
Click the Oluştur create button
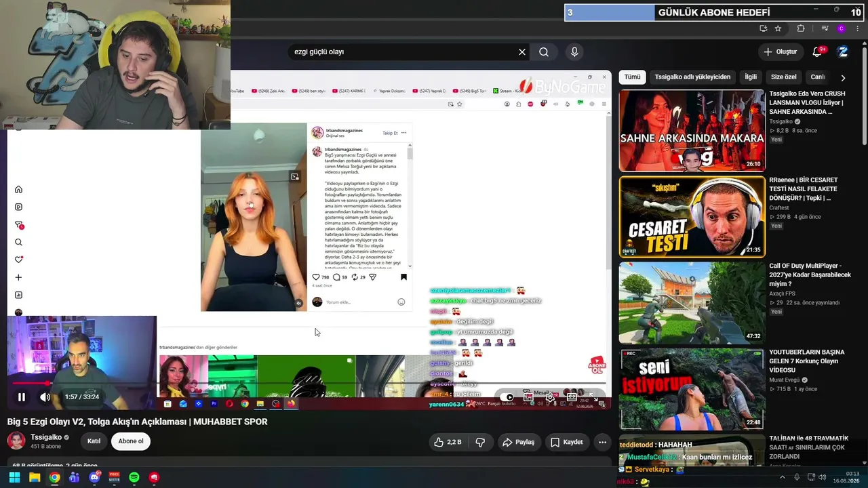click(780, 52)
